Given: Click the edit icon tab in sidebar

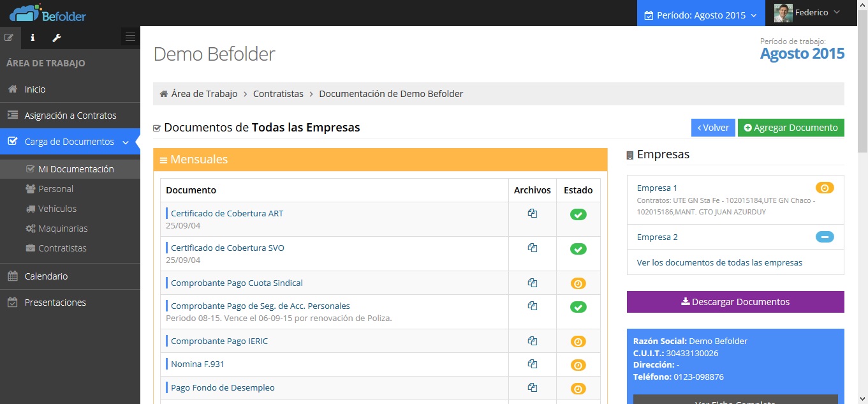Looking at the screenshot, I should point(9,37).
